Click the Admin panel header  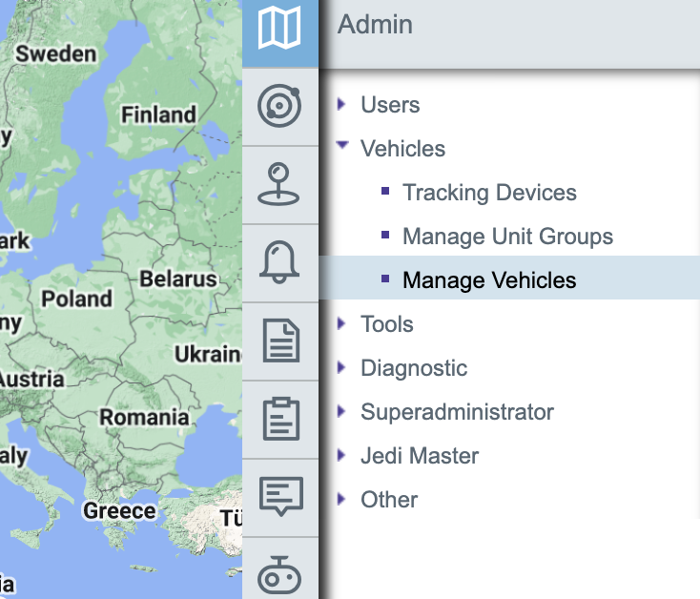(x=376, y=25)
